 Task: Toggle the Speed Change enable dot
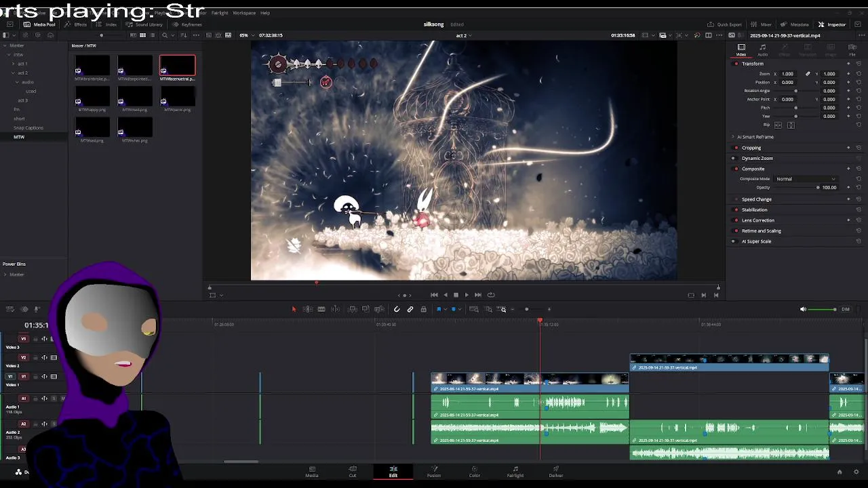[736, 199]
